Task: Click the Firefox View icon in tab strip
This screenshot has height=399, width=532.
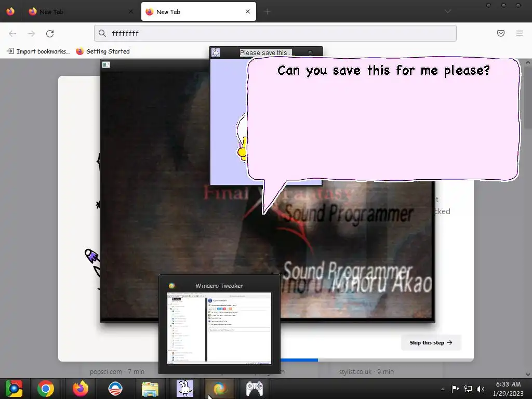Action: click(x=10, y=11)
